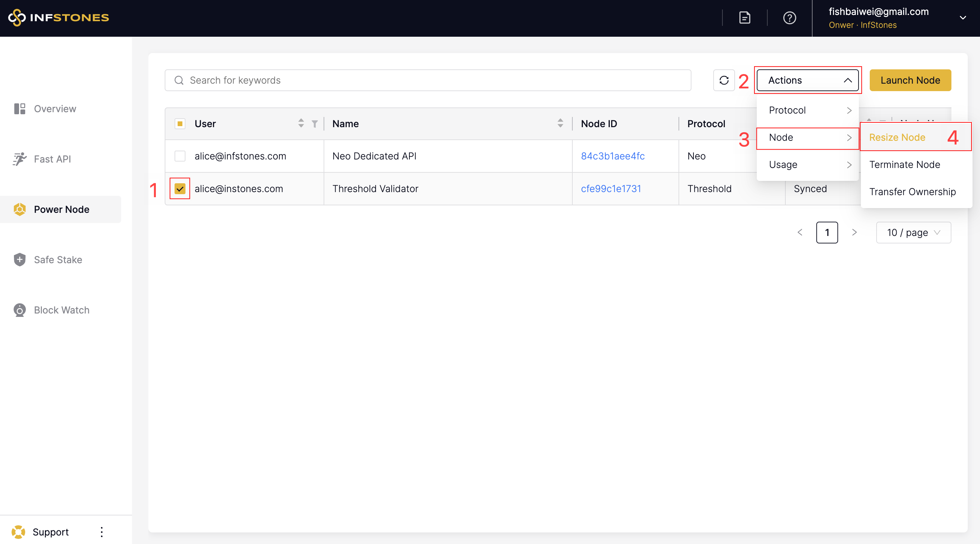
Task: Check the alice@infstones.com row checkbox
Action: [x=180, y=156]
